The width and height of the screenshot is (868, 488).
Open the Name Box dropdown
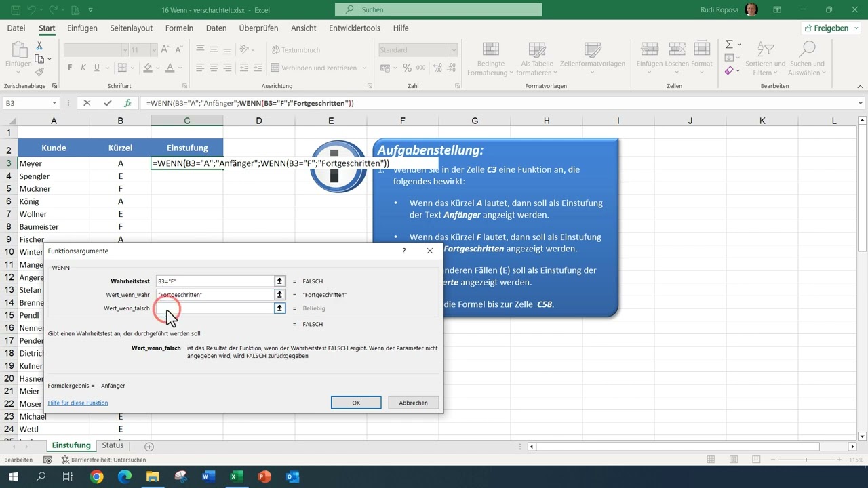tap(54, 103)
